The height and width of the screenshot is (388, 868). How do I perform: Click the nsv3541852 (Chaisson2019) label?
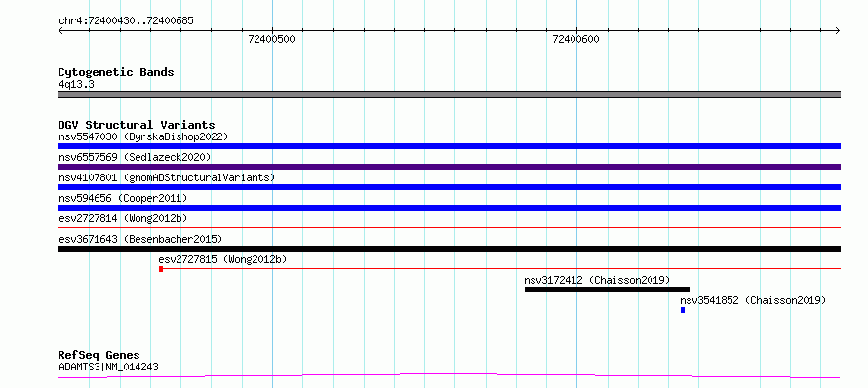(x=753, y=300)
